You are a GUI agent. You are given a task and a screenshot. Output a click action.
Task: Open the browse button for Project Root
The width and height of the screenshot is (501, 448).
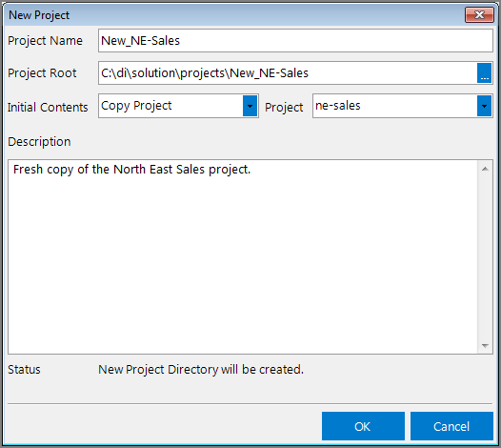point(485,72)
